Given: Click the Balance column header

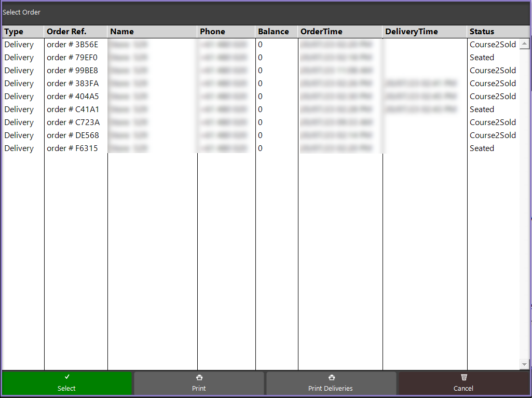Looking at the screenshot, I should point(274,32).
